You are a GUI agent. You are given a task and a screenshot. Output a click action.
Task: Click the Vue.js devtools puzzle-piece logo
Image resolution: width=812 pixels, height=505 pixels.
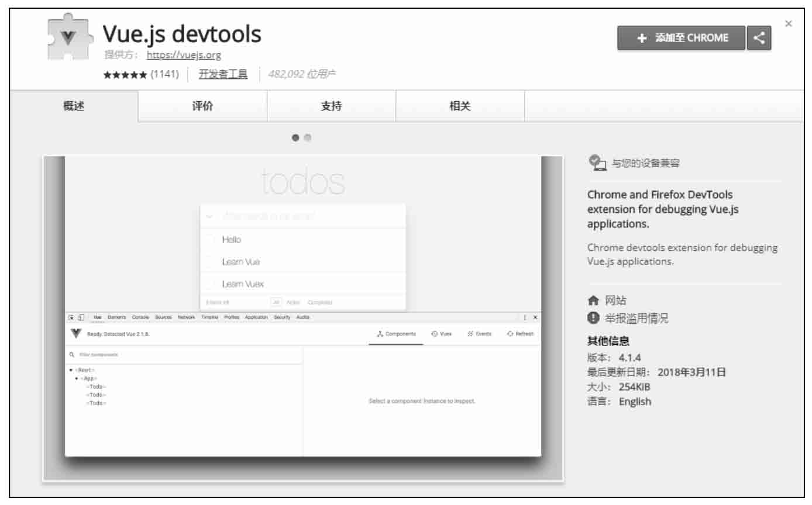click(70, 37)
